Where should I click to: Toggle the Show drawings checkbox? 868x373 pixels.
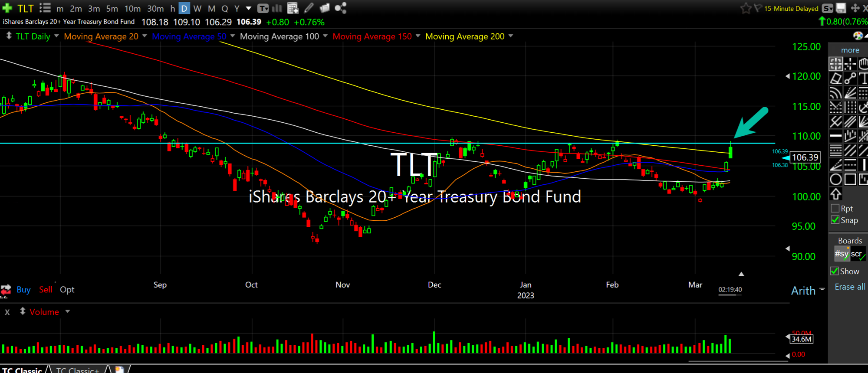point(834,271)
